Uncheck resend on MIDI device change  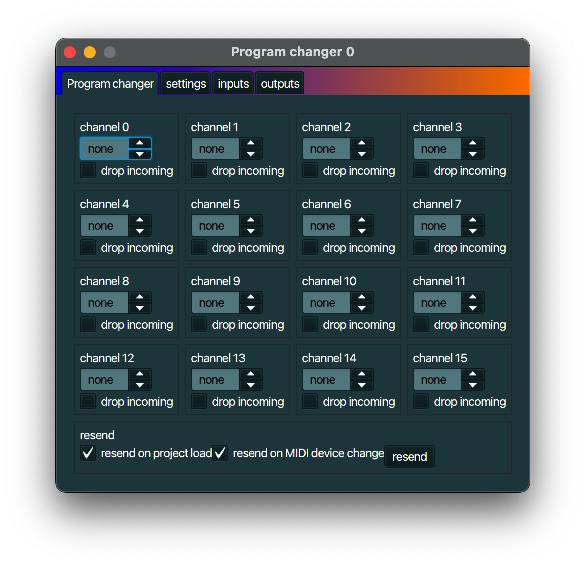coord(220,453)
